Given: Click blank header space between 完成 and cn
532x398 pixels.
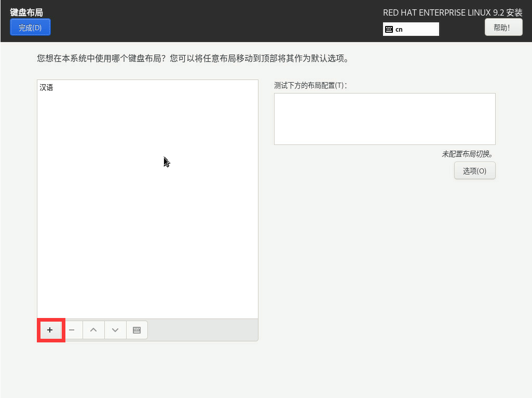Looking at the screenshot, I should (x=208, y=23).
